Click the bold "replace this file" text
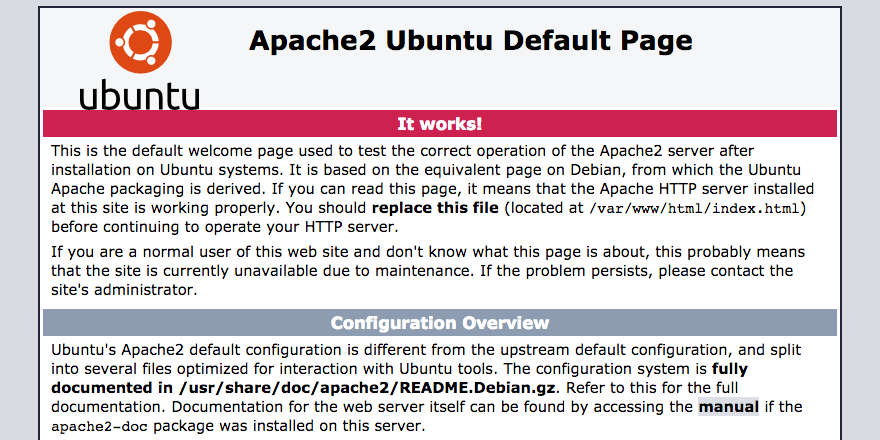 (x=433, y=208)
